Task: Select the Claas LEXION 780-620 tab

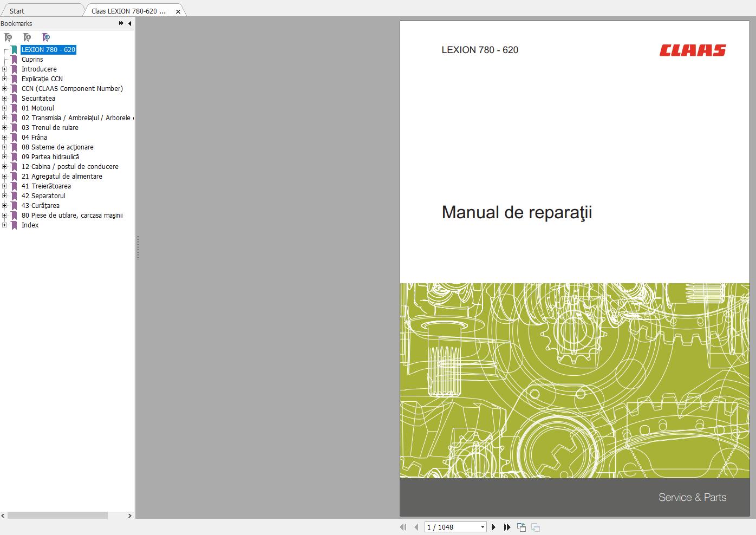Action: coord(128,10)
